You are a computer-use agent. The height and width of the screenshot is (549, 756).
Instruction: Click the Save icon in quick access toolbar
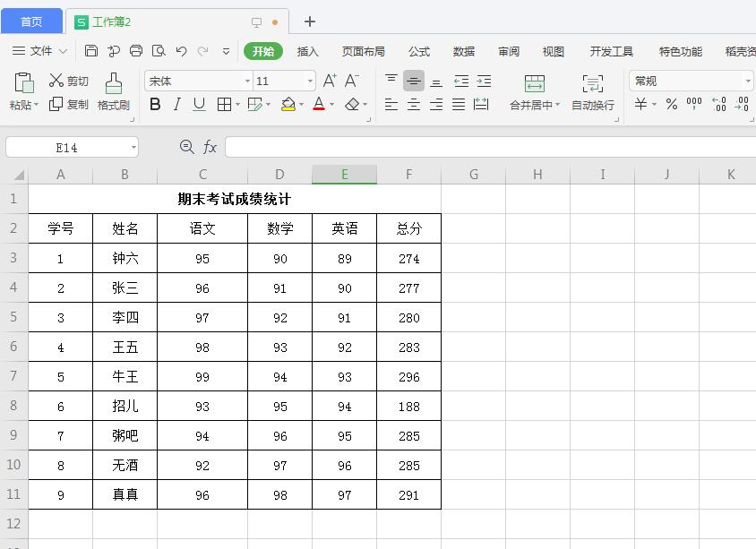(90, 51)
